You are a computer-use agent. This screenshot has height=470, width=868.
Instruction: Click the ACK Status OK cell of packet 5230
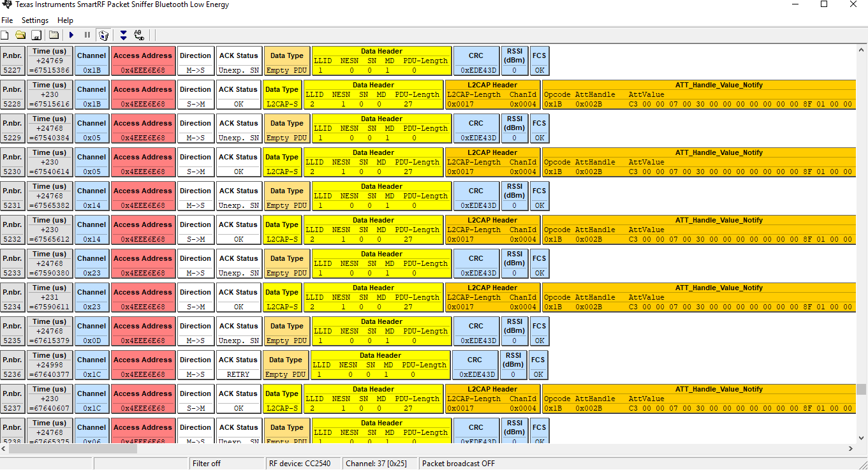click(x=239, y=163)
